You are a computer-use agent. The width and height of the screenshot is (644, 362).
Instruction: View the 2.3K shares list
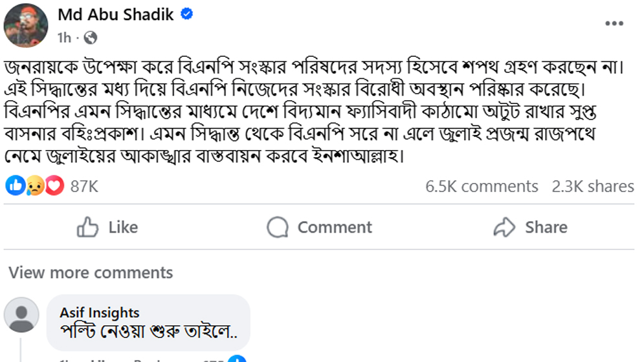(x=592, y=186)
